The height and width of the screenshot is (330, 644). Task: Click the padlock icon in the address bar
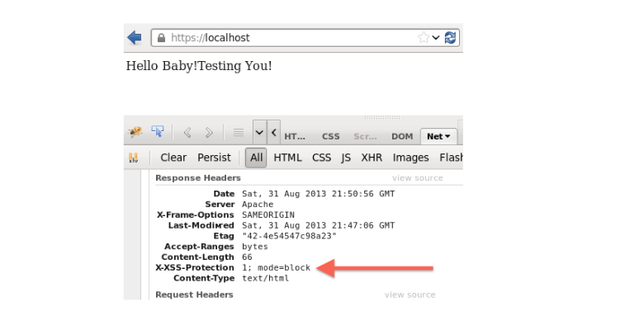pyautogui.click(x=161, y=38)
